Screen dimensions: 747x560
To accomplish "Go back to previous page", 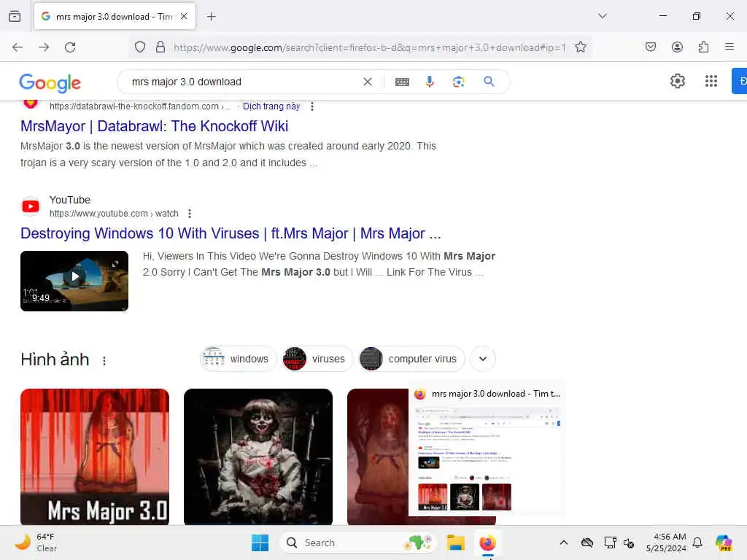I will pos(18,47).
